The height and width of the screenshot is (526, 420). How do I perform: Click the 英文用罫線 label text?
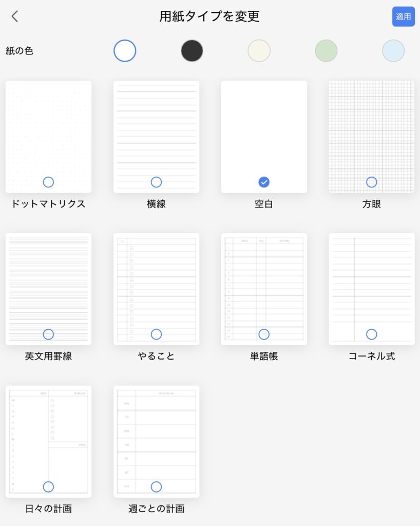(x=48, y=356)
